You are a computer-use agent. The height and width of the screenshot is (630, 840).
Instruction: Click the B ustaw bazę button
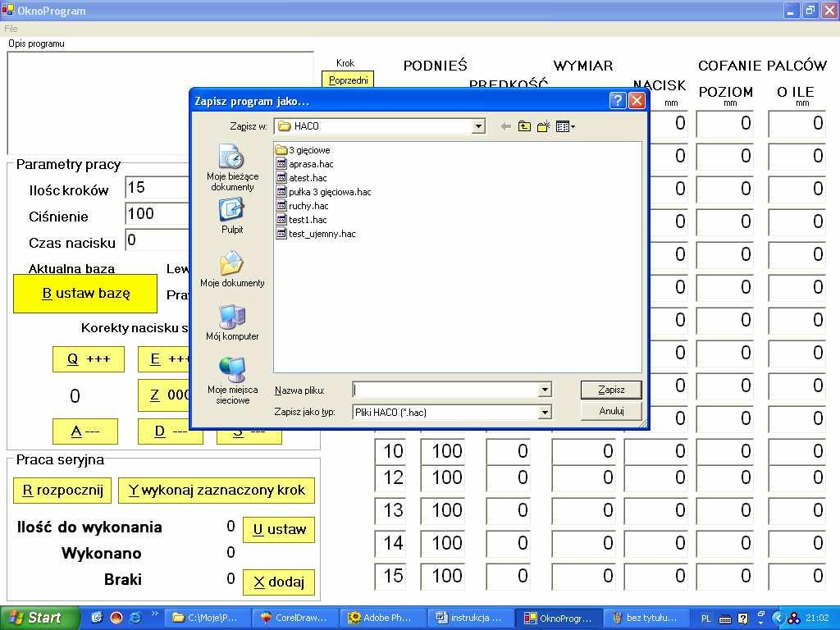point(85,294)
